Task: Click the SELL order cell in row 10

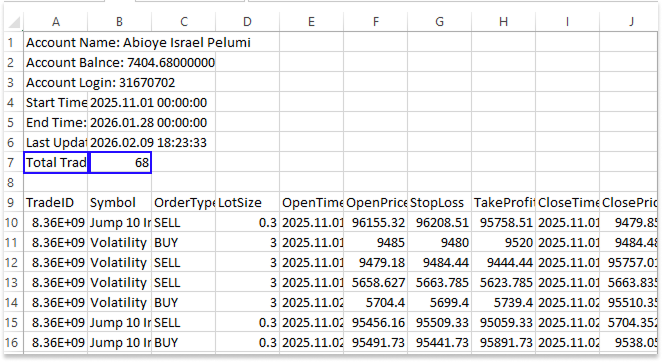Action: click(x=184, y=223)
